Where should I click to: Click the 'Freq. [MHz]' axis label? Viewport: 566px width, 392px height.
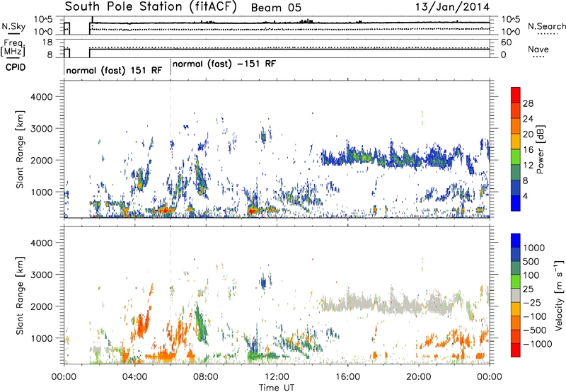click(13, 47)
